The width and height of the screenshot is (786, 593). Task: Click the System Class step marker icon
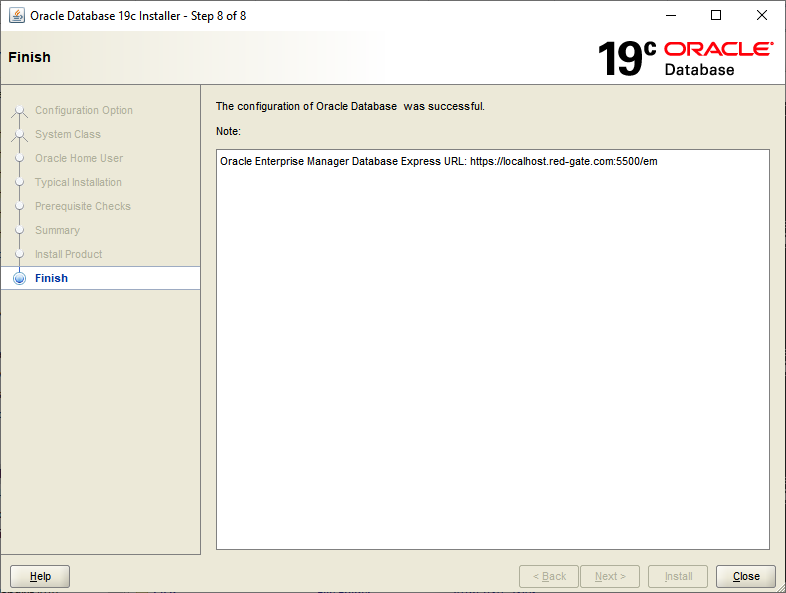[x=20, y=134]
